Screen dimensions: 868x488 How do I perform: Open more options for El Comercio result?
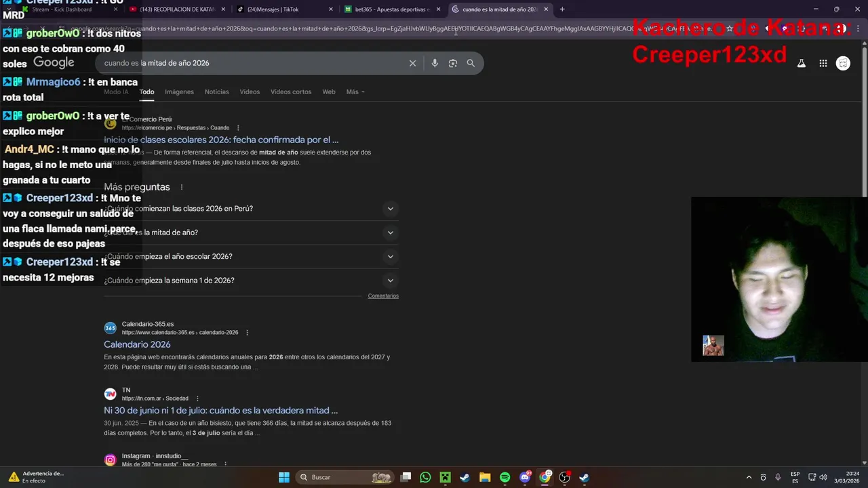click(238, 127)
